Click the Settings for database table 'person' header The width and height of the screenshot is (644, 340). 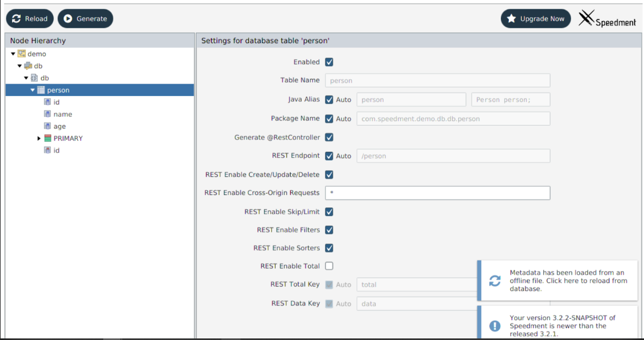tap(419, 41)
